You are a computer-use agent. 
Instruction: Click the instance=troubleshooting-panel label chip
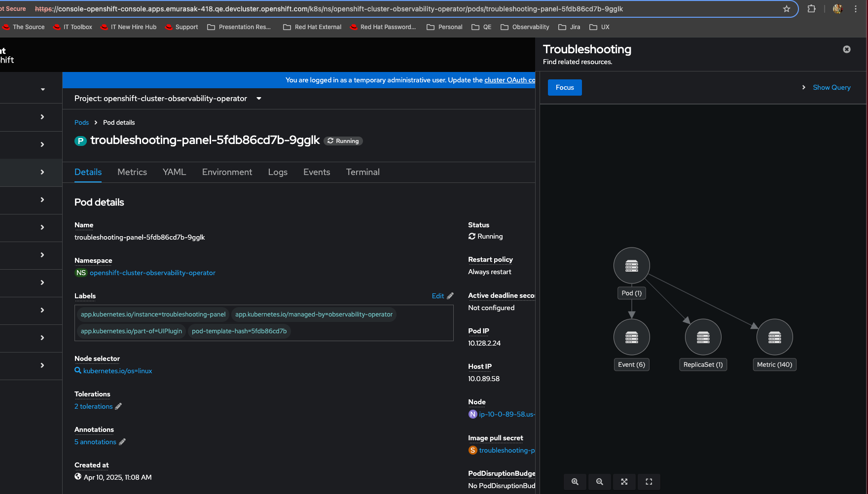point(153,315)
